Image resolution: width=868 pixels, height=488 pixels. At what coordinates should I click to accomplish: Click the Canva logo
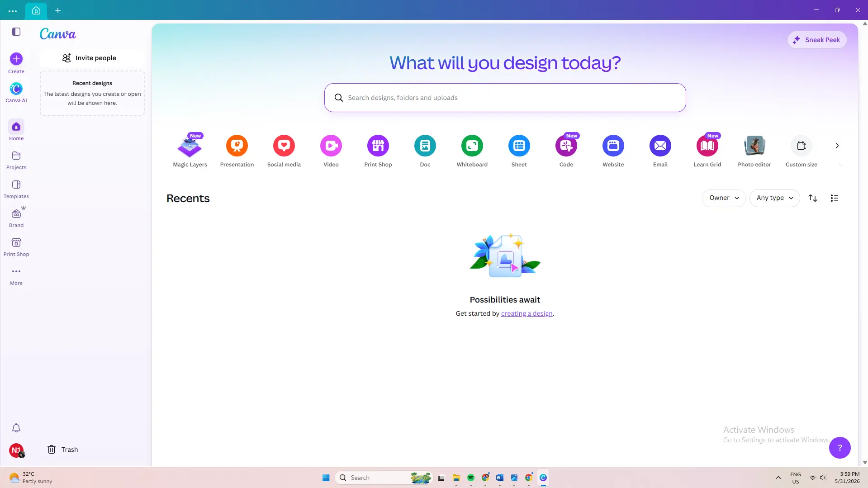coord(57,34)
